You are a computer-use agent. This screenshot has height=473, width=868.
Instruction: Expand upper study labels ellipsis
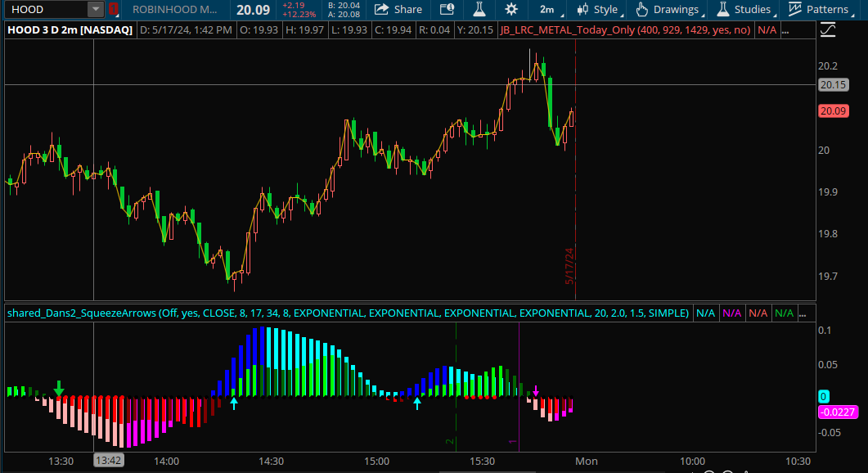click(786, 30)
